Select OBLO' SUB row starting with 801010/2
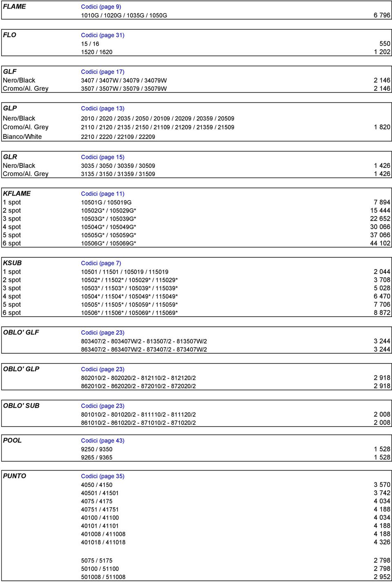Image resolution: width=392 pixels, height=582 pixels. 138,415
